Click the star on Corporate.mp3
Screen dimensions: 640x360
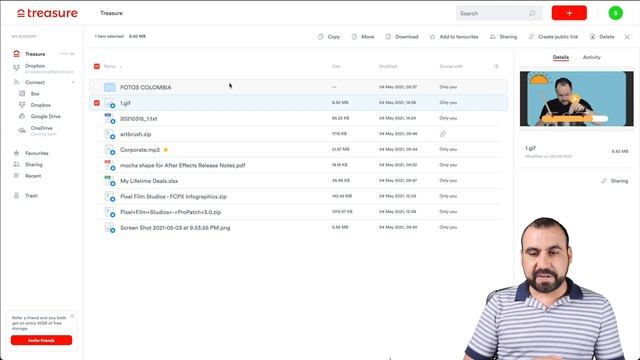[166, 150]
